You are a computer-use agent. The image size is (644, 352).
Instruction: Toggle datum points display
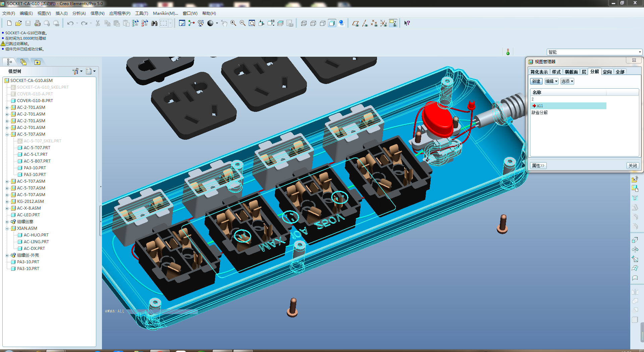(x=374, y=23)
